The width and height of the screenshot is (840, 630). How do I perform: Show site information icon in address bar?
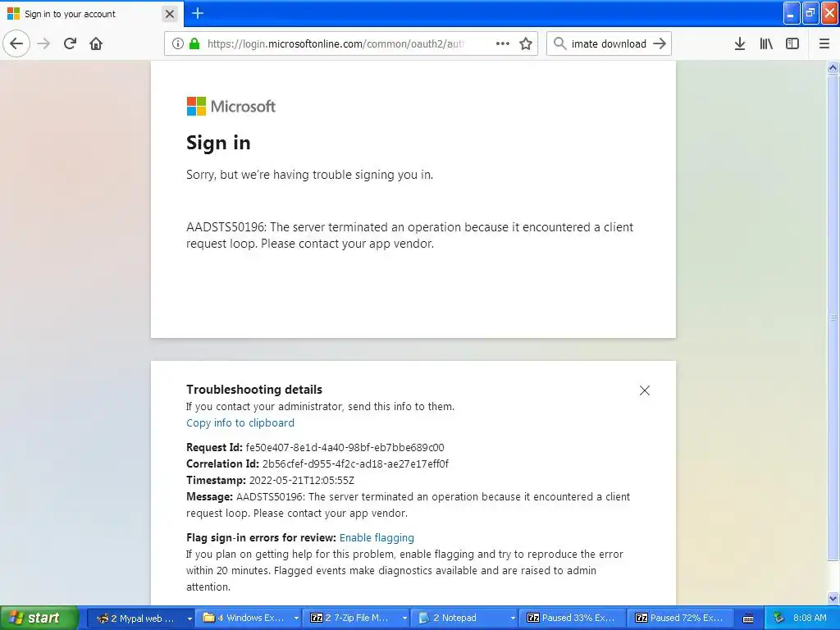click(x=177, y=43)
